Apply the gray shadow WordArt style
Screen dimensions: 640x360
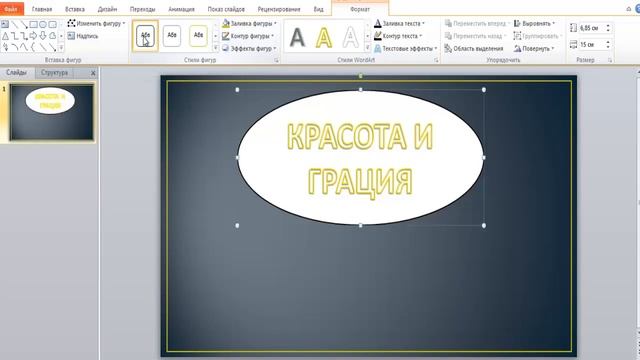click(297, 37)
